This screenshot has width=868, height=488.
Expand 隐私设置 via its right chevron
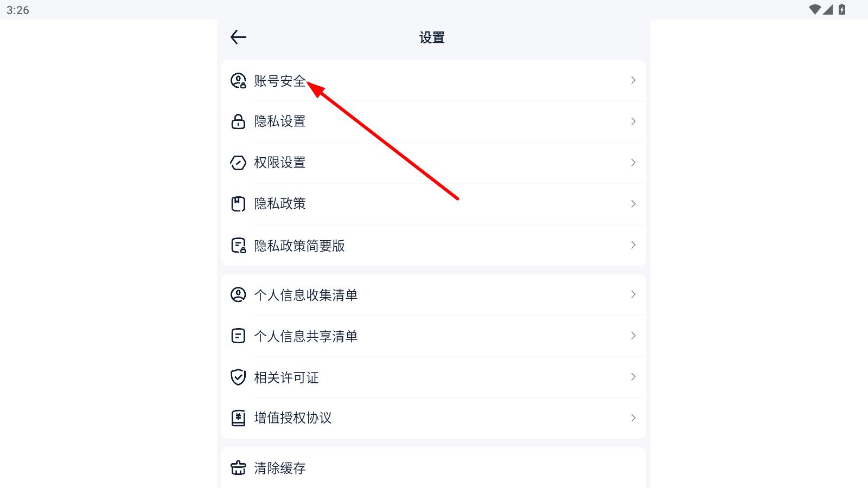(x=633, y=121)
